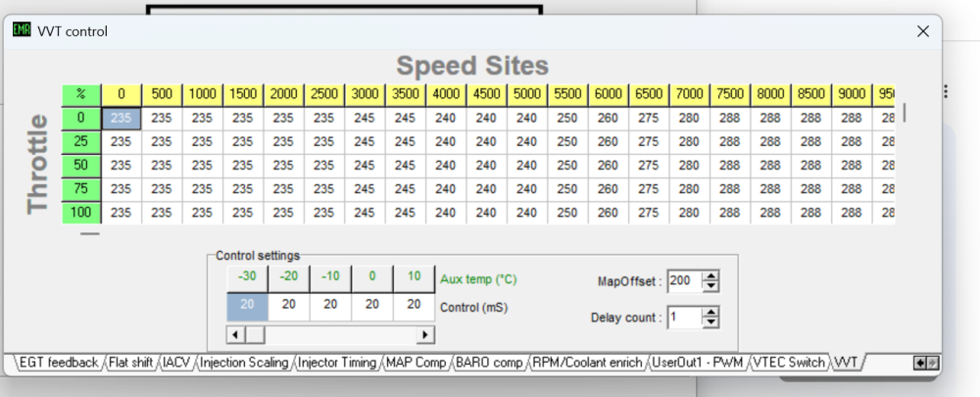Switch to the EGT feedback tab
This screenshot has height=397, width=980.
60,363
